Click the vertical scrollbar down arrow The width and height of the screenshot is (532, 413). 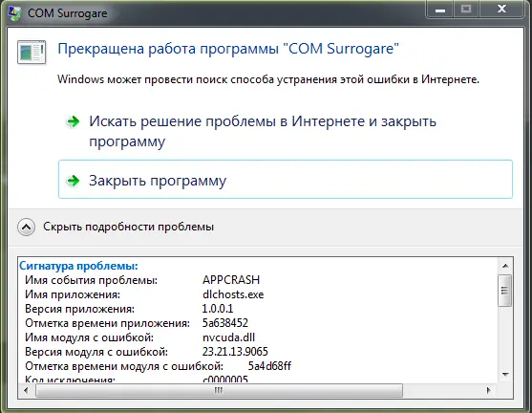tap(505, 375)
